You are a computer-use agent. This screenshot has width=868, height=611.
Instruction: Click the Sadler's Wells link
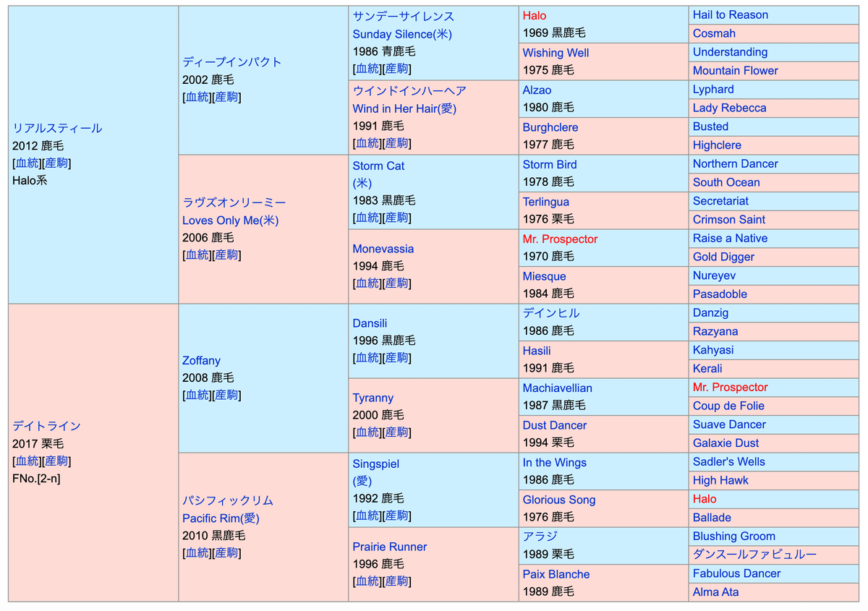click(x=728, y=462)
